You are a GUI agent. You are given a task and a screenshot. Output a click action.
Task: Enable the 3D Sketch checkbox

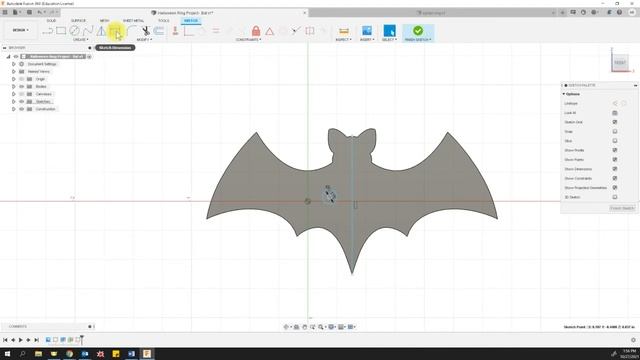click(x=615, y=197)
